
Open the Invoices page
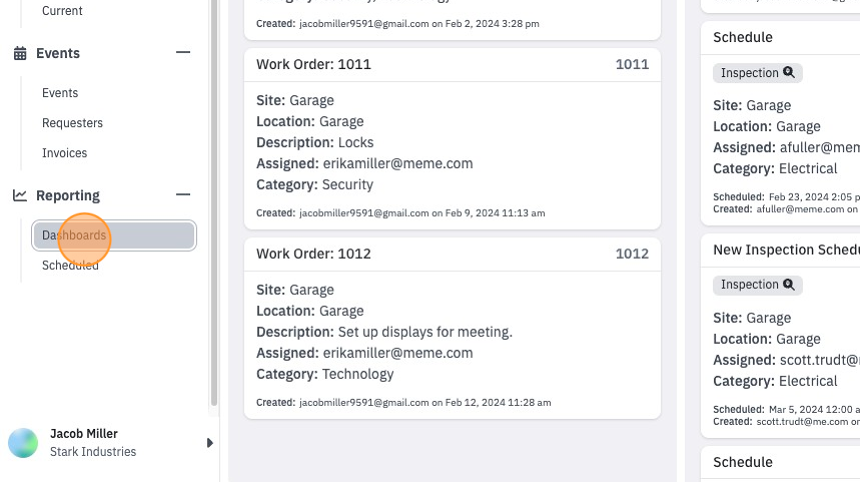65,153
